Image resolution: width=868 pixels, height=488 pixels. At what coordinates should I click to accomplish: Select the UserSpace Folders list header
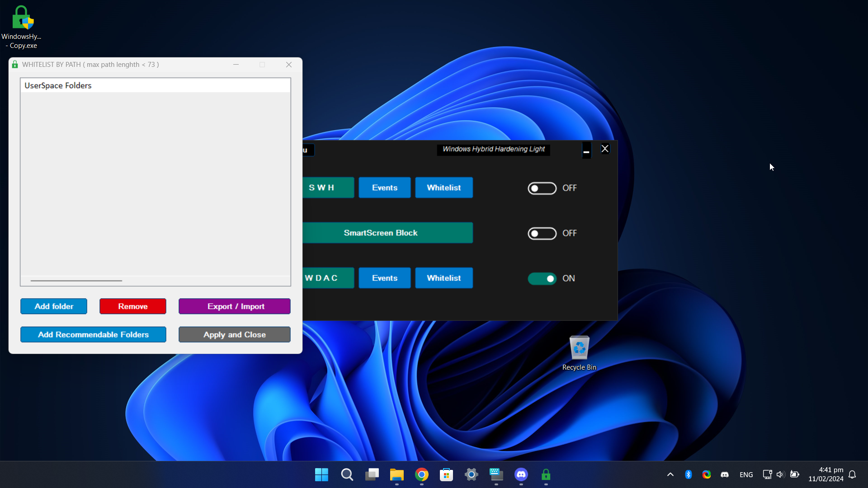[x=58, y=85]
